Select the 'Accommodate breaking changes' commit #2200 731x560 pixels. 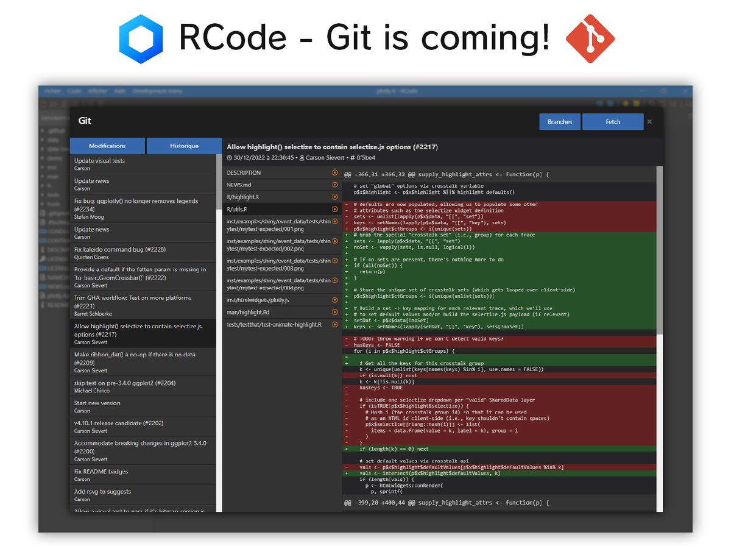(x=143, y=451)
